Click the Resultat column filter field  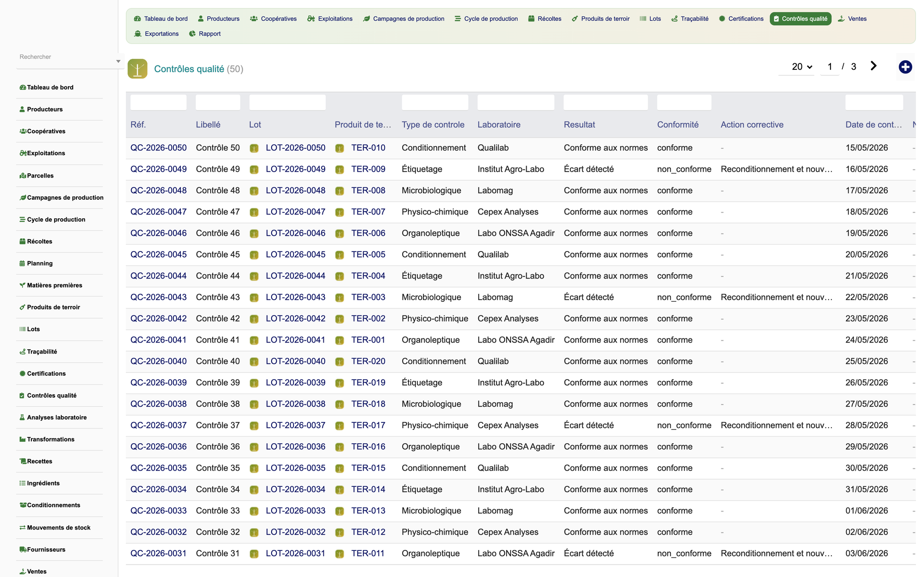coord(605,102)
